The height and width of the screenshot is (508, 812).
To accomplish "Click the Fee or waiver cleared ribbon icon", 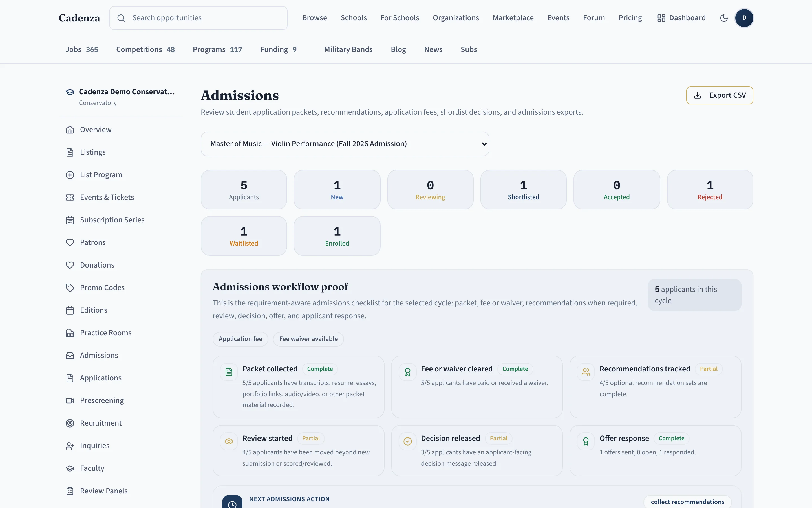I will (x=407, y=372).
